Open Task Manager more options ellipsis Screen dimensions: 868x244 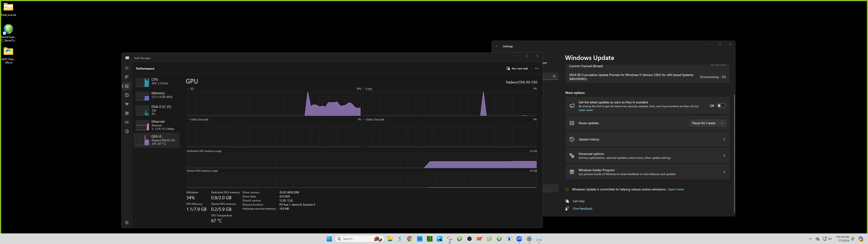coord(537,69)
